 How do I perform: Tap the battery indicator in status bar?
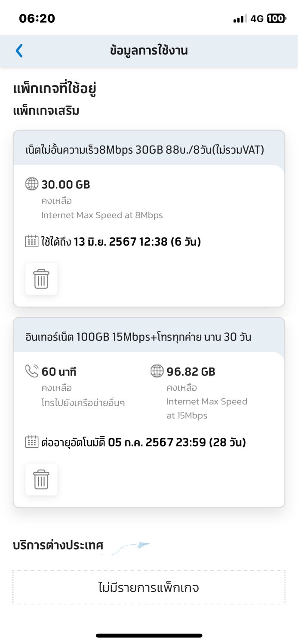pos(276,18)
